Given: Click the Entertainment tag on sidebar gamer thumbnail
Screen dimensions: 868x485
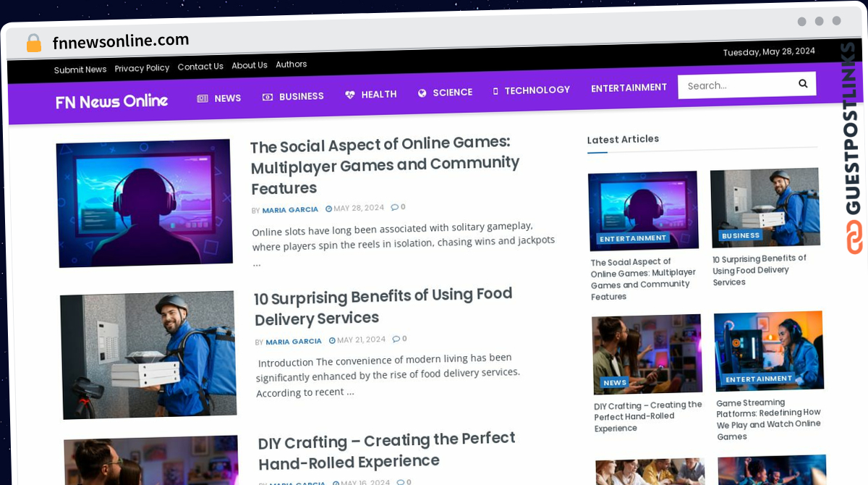Looking at the screenshot, I should [x=633, y=238].
